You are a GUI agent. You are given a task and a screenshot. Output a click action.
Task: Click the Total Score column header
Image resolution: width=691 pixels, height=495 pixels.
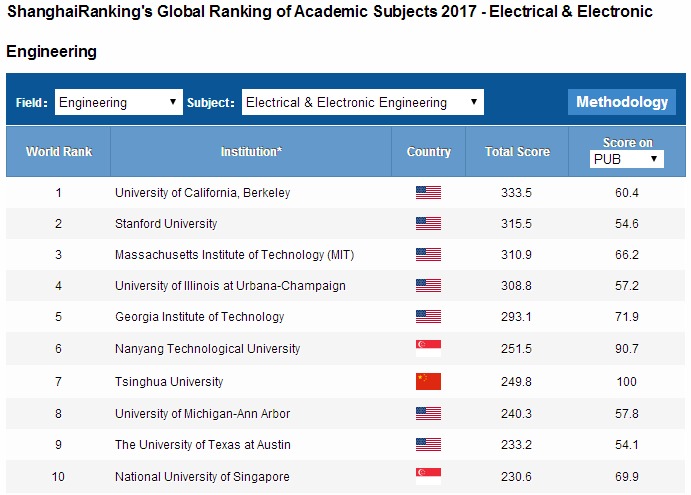click(517, 152)
